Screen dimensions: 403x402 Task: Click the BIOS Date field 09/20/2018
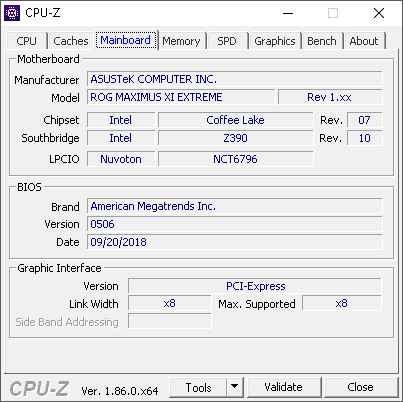pyautogui.click(x=235, y=242)
